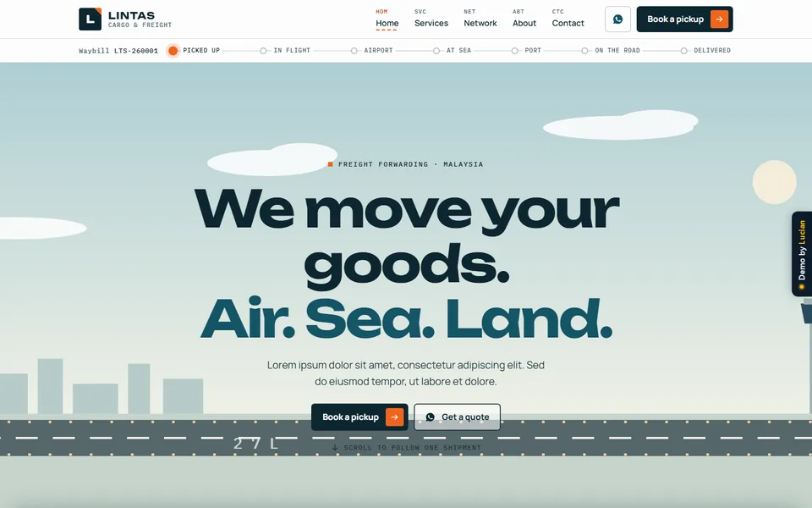812x508 pixels.
Task: Open the Services nav item
Action: (x=431, y=19)
